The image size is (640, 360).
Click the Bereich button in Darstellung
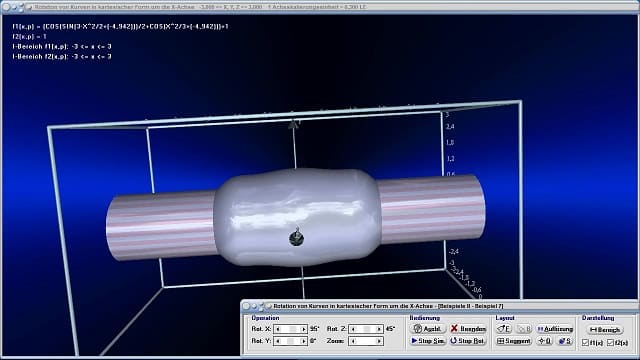coord(605,329)
